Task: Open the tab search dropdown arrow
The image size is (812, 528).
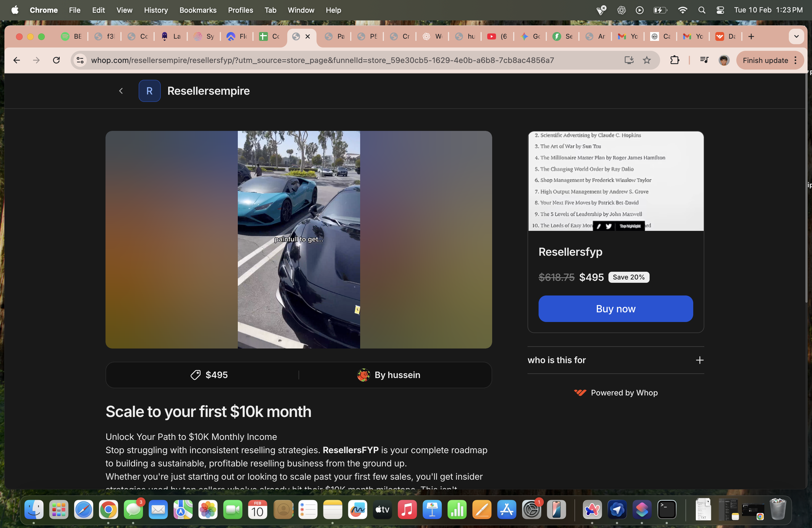Action: pyautogui.click(x=796, y=36)
